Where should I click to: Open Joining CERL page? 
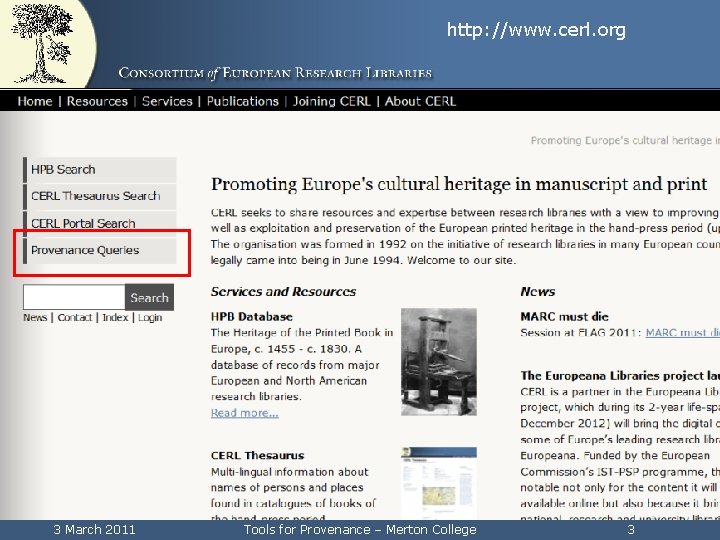[x=332, y=101]
